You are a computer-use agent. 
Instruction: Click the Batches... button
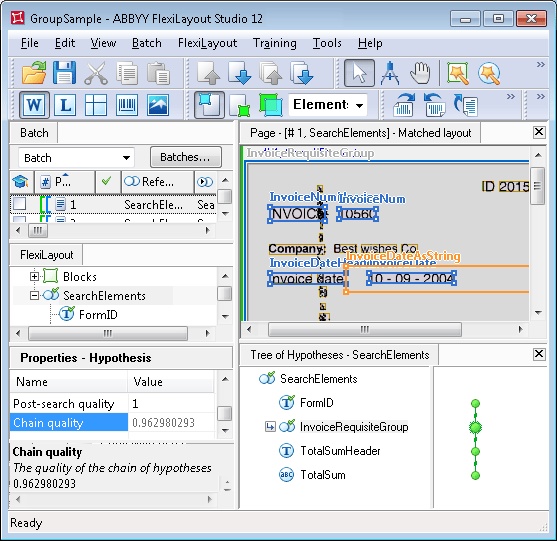[x=185, y=157]
